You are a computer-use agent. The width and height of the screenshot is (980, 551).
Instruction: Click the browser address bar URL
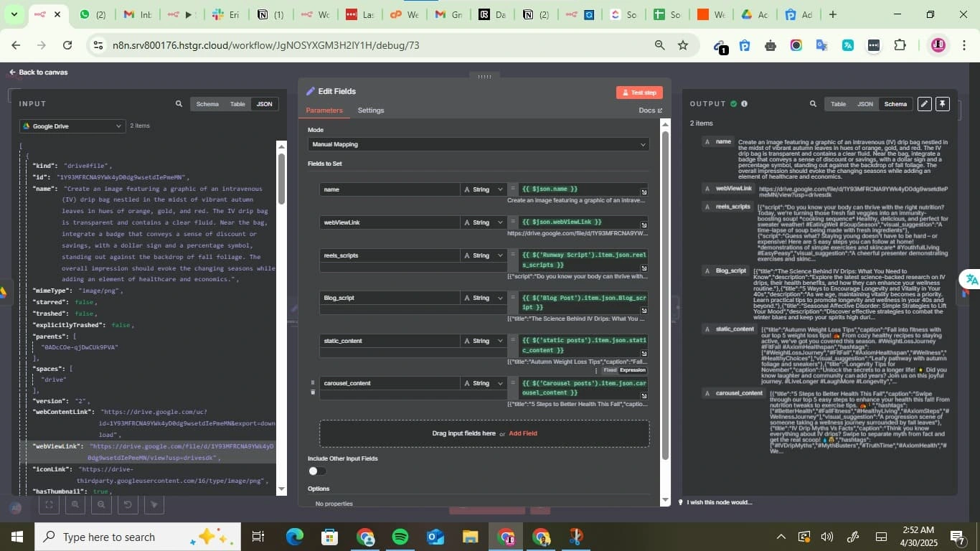[265, 45]
